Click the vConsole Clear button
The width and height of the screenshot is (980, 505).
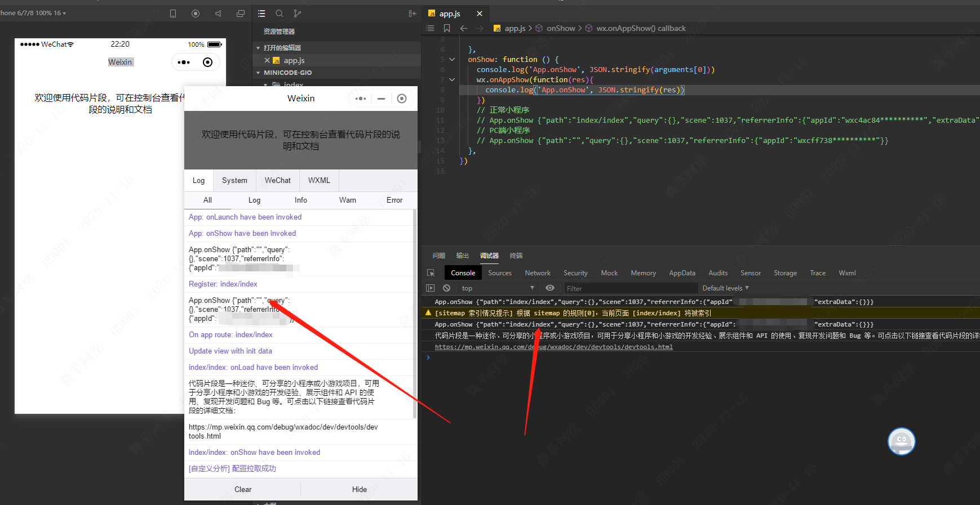pyautogui.click(x=243, y=490)
